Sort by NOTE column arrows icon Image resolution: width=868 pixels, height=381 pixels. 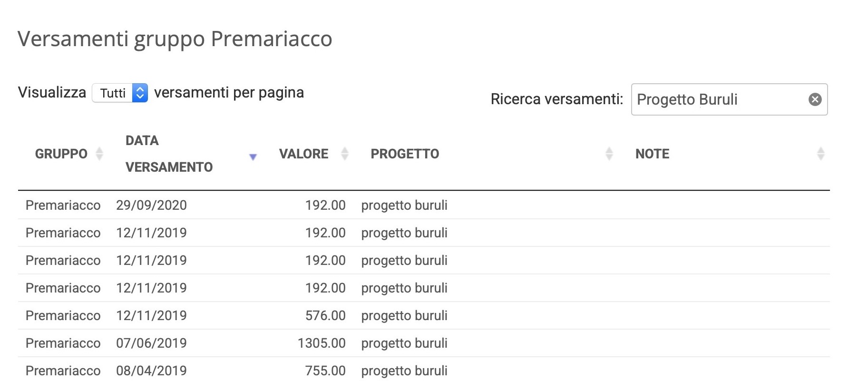[820, 154]
